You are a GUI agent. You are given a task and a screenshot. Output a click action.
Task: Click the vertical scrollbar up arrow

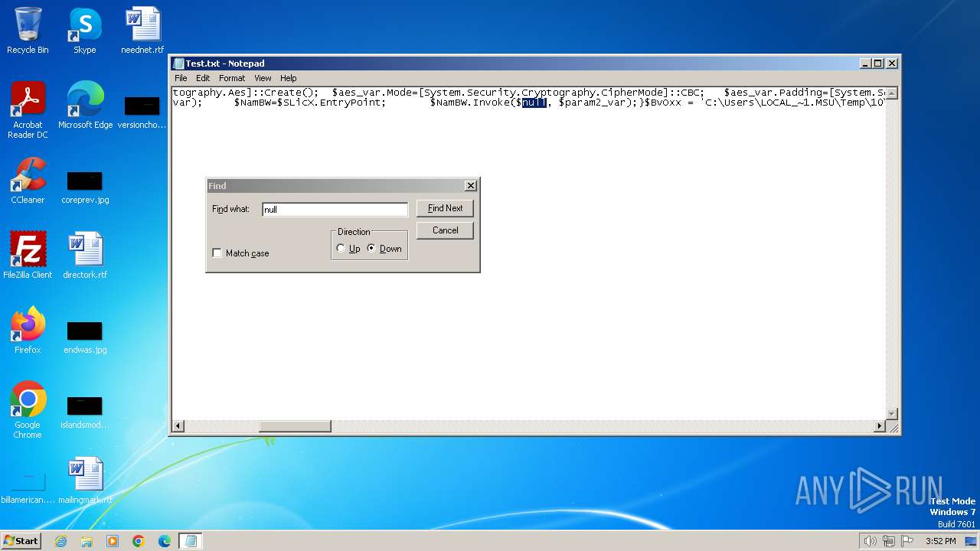pos(892,93)
